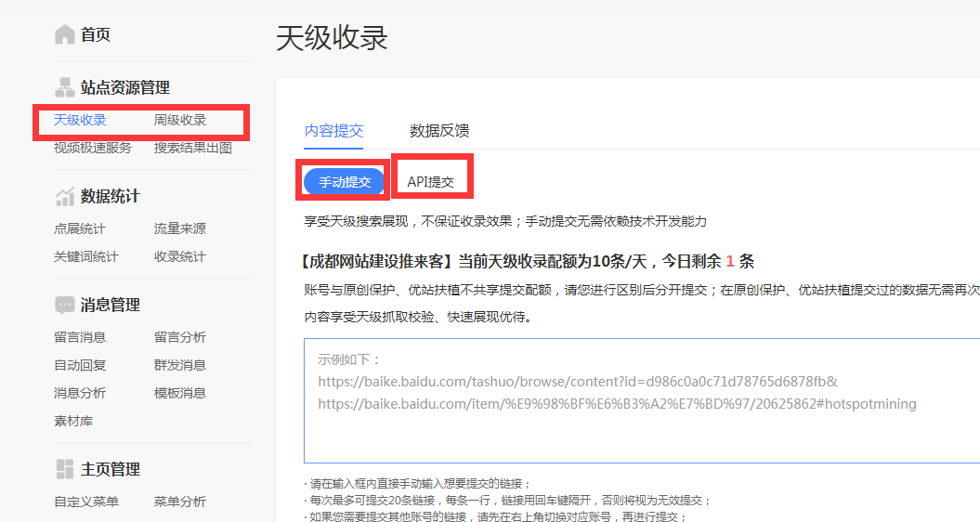Click the 消息管理 speech bubble icon

(64, 305)
